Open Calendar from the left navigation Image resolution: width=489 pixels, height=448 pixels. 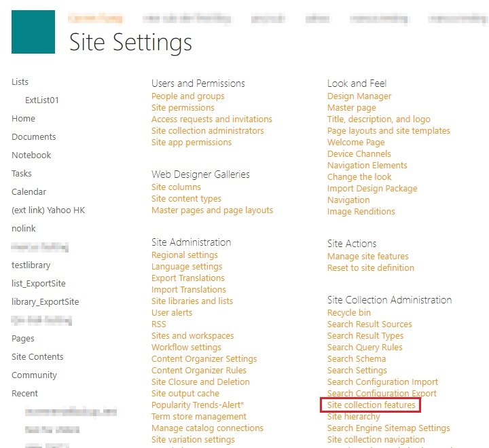pyautogui.click(x=29, y=191)
